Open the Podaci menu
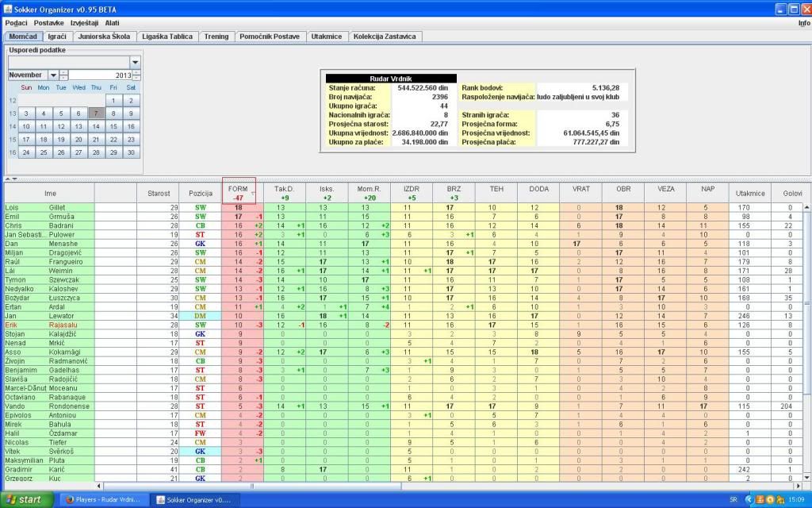Screen dimensions: 812x508 tap(16, 23)
